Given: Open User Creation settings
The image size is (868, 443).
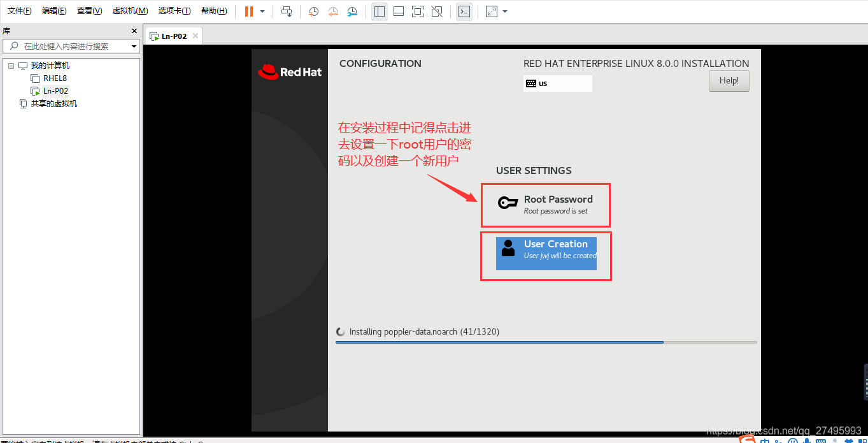Looking at the screenshot, I should [x=546, y=254].
